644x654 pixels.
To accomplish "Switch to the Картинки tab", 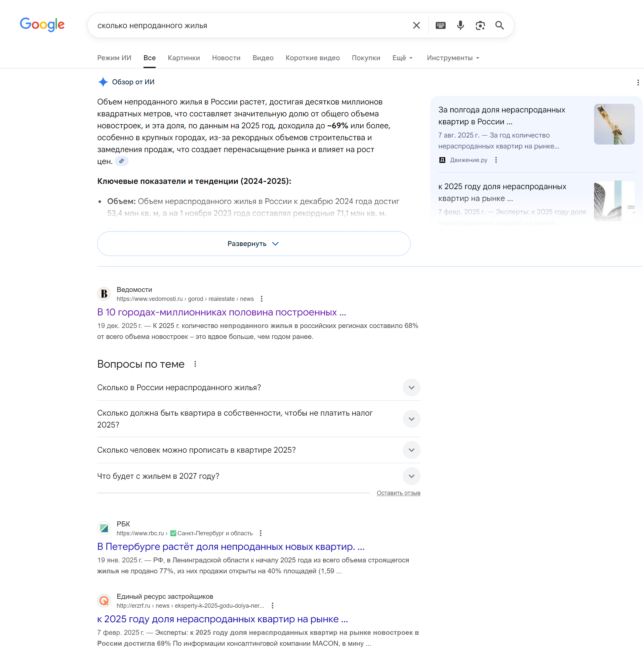I will [184, 58].
